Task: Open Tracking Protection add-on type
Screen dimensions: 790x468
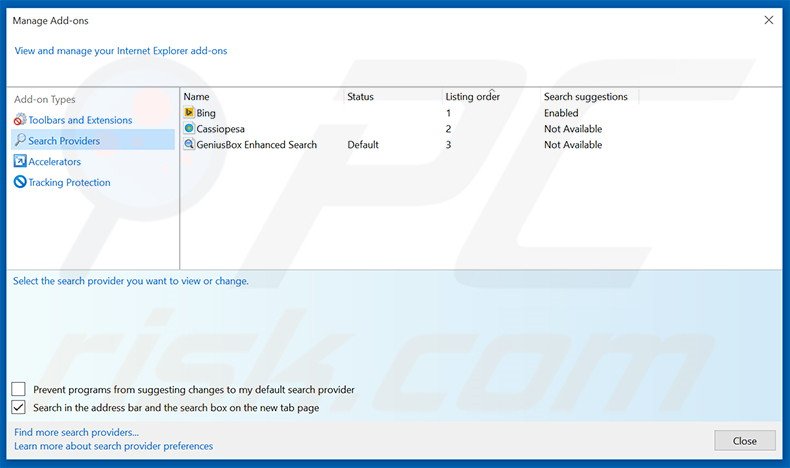Action: (69, 182)
